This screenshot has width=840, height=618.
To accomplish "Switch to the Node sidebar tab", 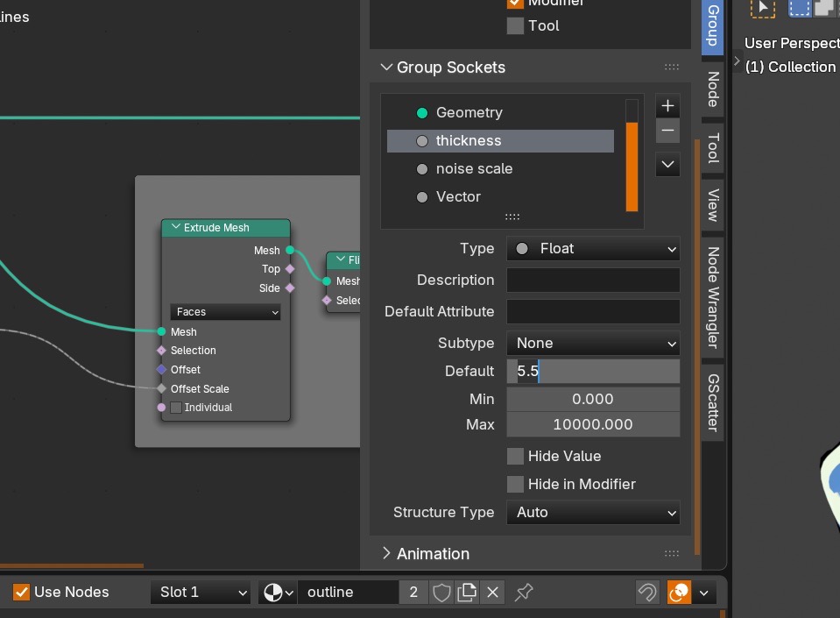I will [712, 89].
